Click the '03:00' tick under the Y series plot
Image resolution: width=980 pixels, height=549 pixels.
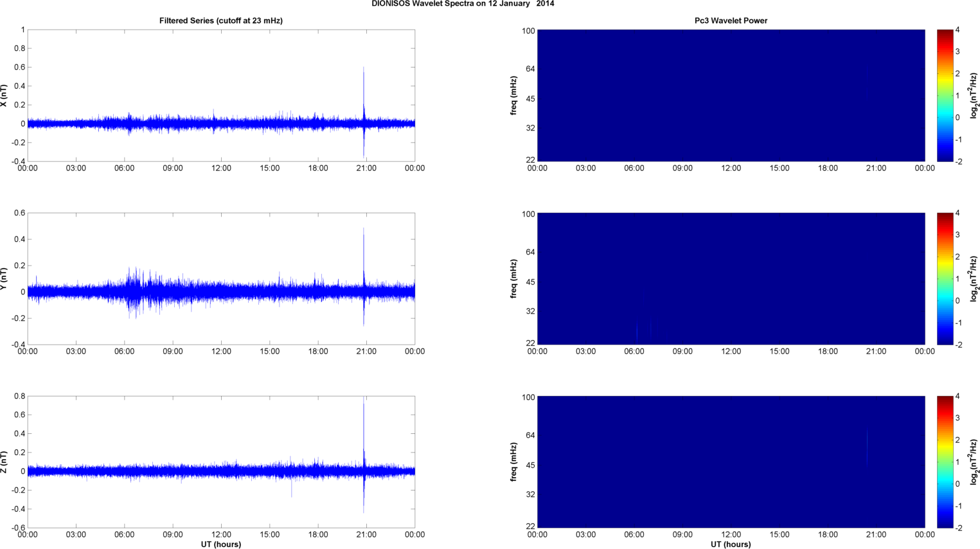click(x=76, y=352)
